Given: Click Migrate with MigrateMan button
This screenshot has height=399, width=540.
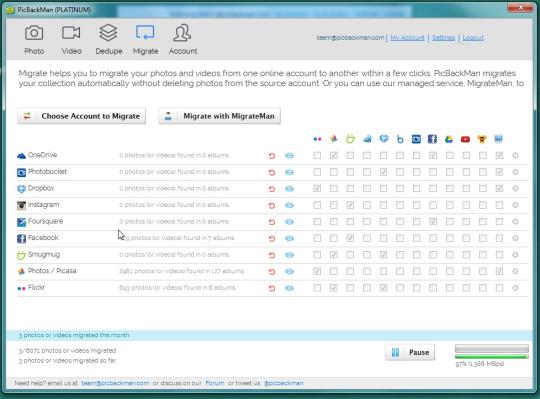Looking at the screenshot, I should [220, 116].
